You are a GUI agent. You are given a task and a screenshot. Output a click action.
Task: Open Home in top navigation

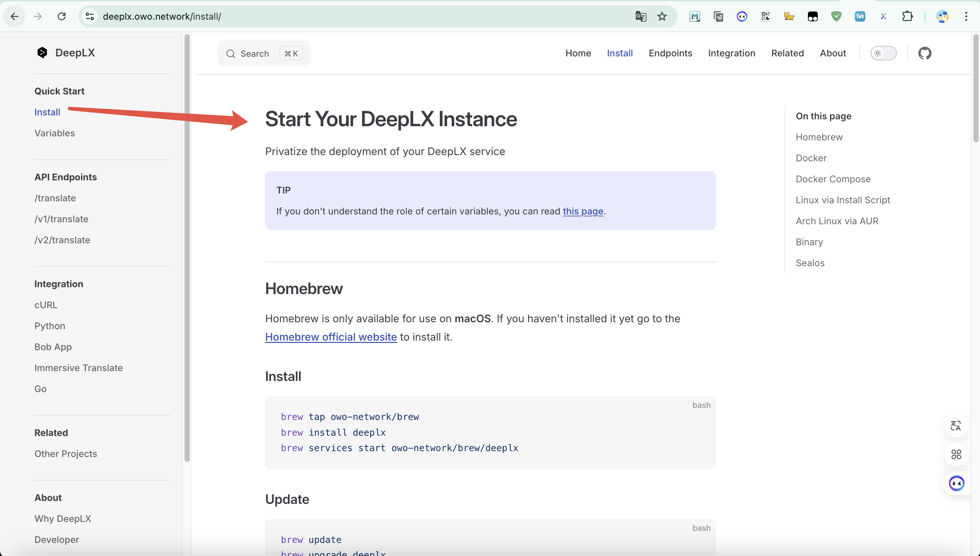pyautogui.click(x=578, y=53)
